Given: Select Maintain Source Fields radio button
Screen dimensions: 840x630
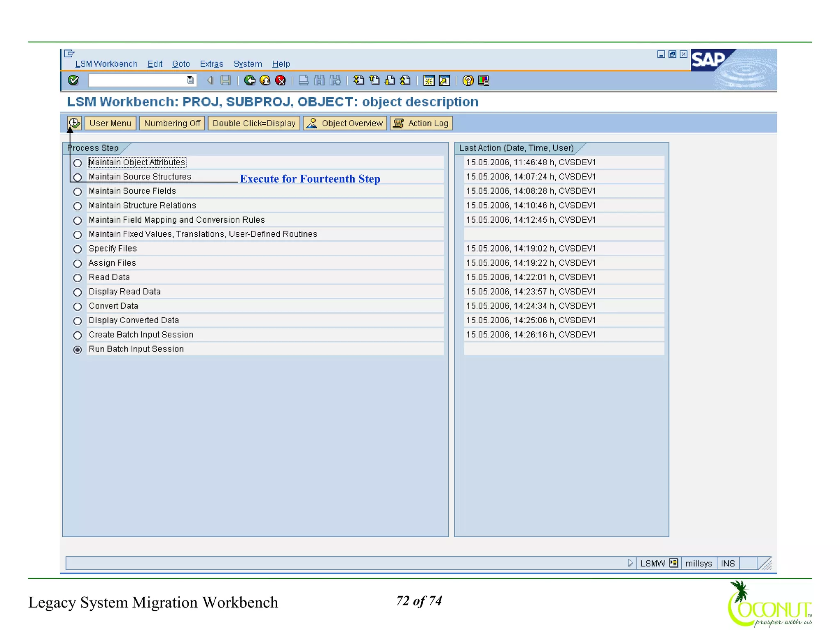Looking at the screenshot, I should (x=78, y=192).
